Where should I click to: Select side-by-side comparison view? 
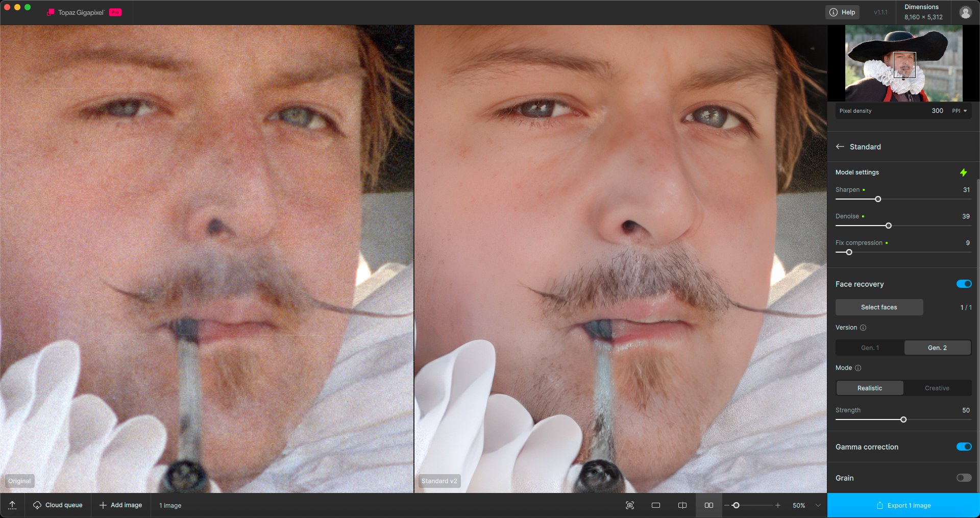pos(708,505)
